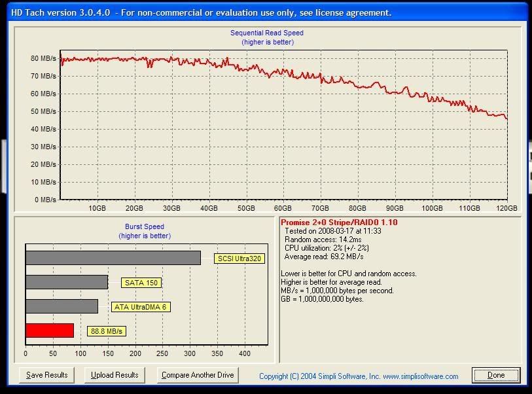532x394 pixels.
Task: Click the 0 MB/s axis label
Action: coord(45,200)
